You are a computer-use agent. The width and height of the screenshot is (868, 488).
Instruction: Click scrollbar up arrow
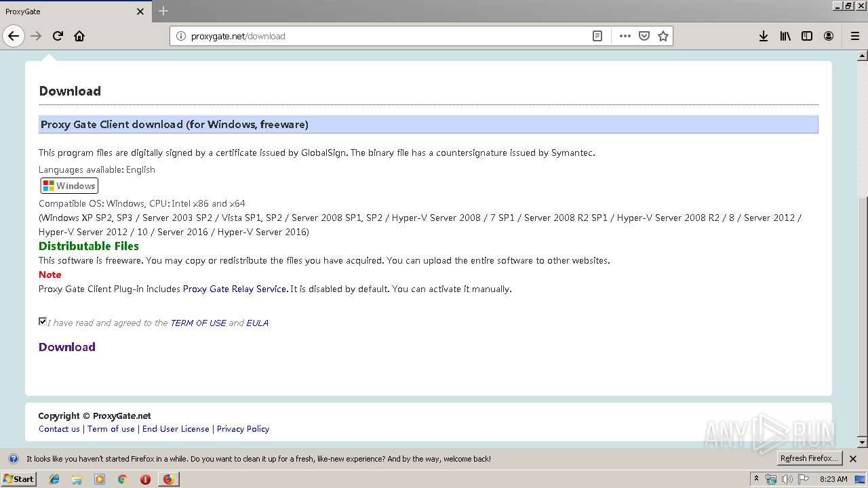click(863, 56)
